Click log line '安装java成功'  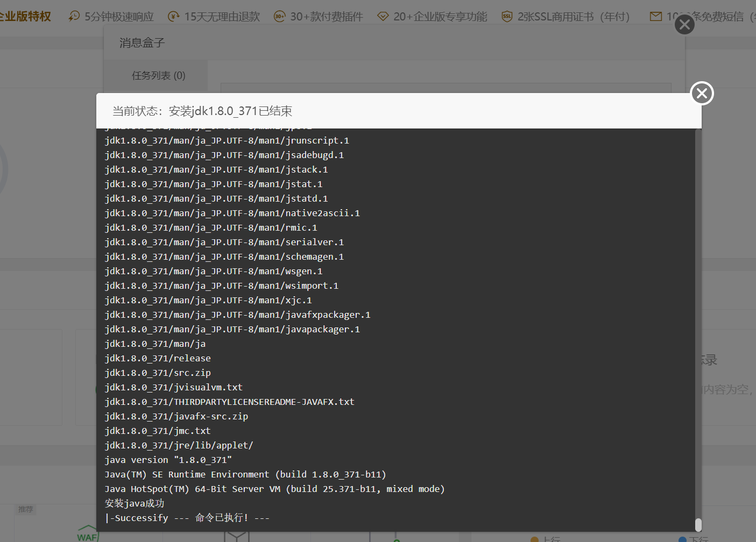click(x=135, y=504)
